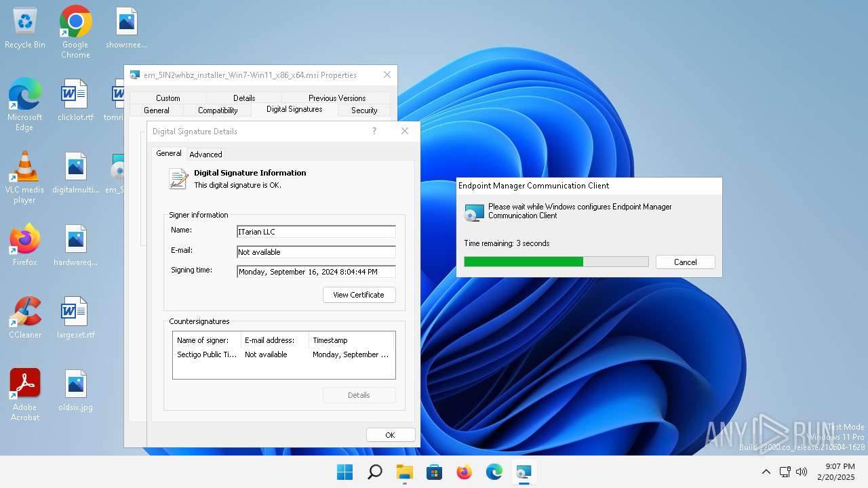The width and height of the screenshot is (868, 488).
Task: Click the View Certificate button
Action: 359,295
